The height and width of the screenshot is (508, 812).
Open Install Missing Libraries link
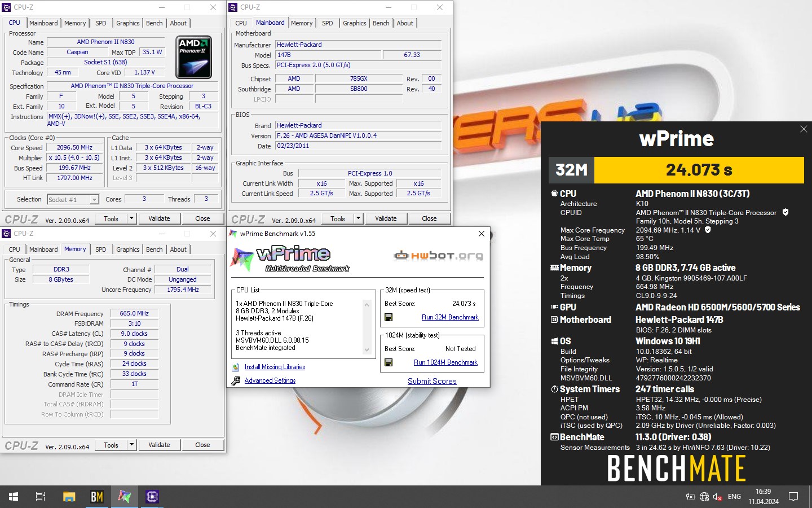[x=275, y=367]
